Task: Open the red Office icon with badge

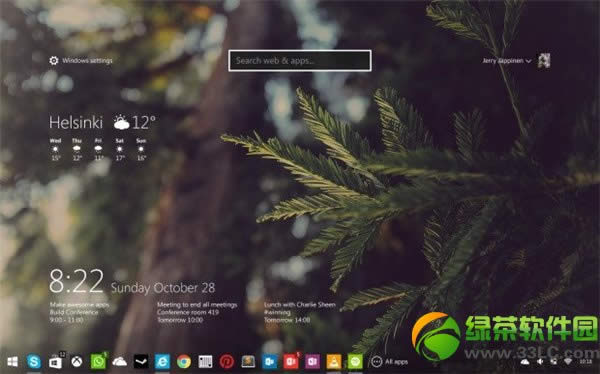Action: [291, 361]
